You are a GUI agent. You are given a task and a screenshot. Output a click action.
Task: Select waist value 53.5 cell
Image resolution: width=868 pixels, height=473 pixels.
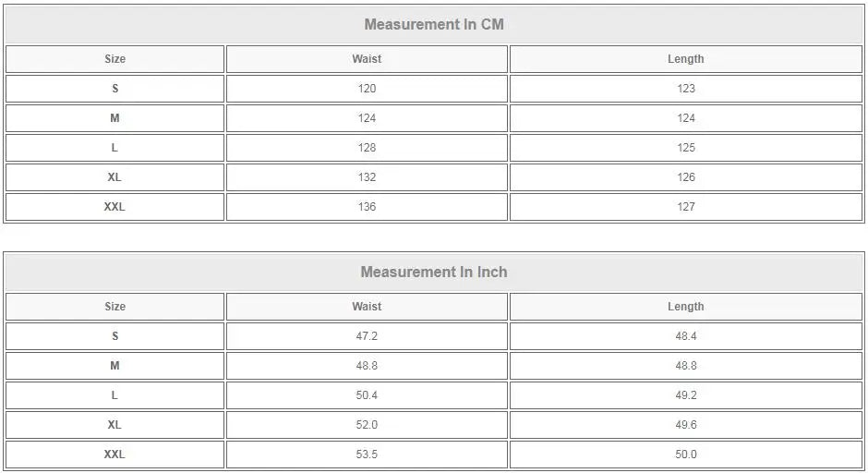(367, 455)
